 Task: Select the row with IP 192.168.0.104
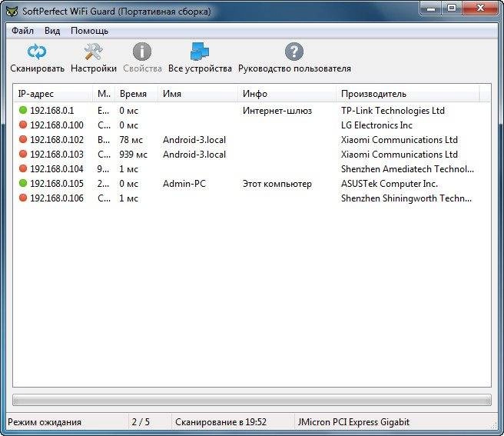click(x=252, y=168)
